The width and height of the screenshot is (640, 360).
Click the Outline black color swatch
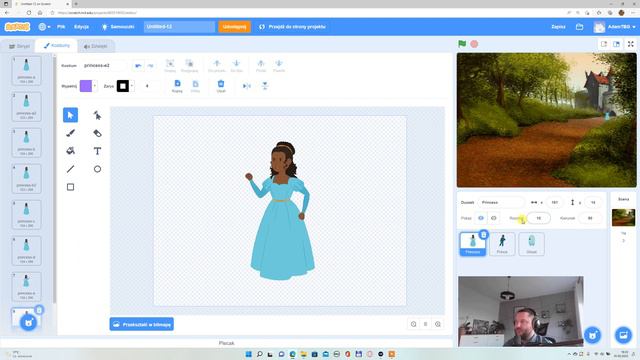tap(122, 86)
